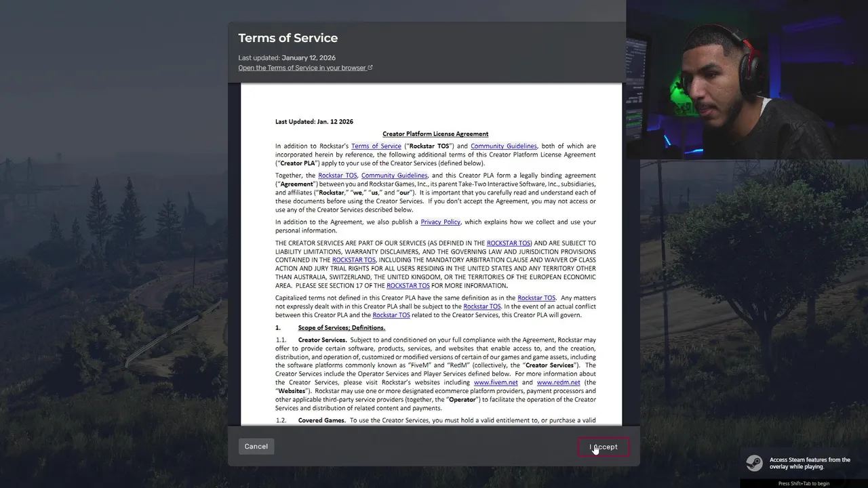Open ROCKSTAR TOS link after "SECTION 17 OF THE"
This screenshot has width=868, height=488.
click(408, 286)
